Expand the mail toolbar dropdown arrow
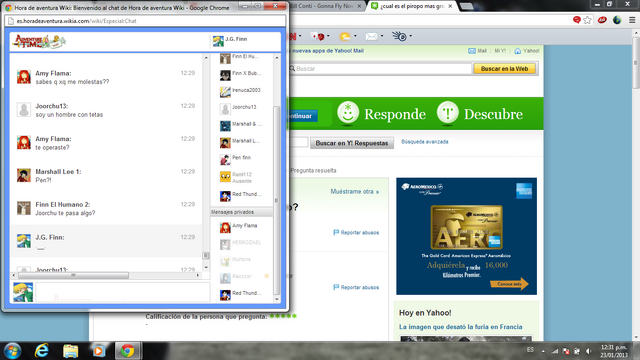640x360 pixels. (382, 36)
